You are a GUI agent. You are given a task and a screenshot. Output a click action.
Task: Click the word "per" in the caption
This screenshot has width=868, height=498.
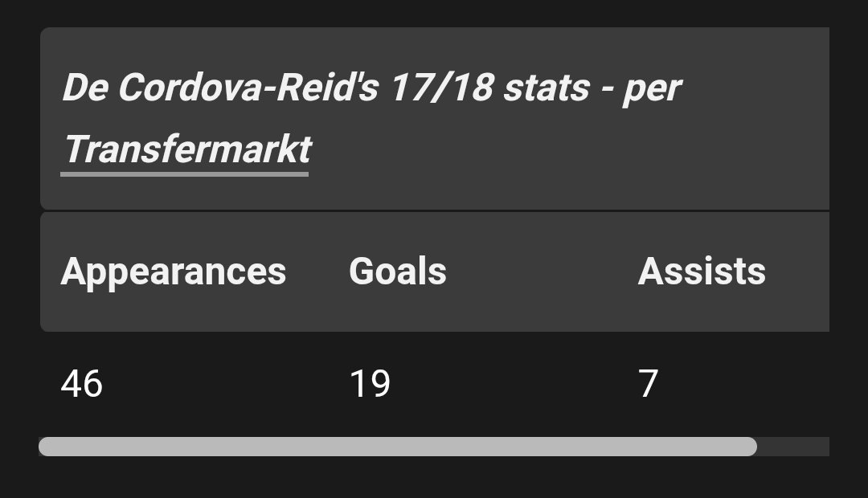[651, 88]
